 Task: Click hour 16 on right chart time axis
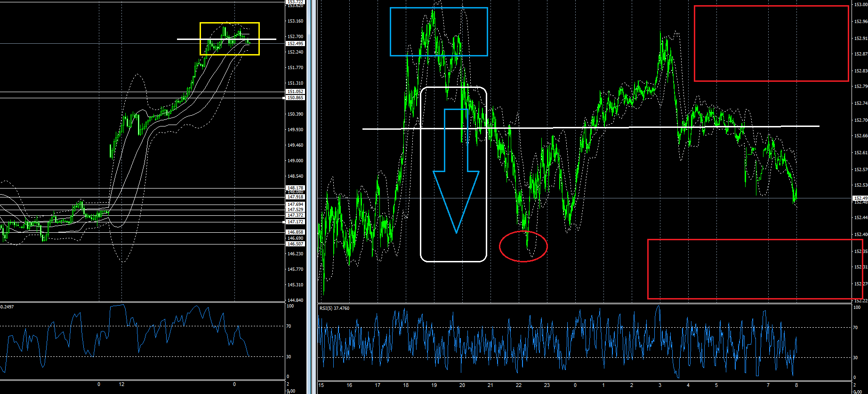(x=349, y=385)
